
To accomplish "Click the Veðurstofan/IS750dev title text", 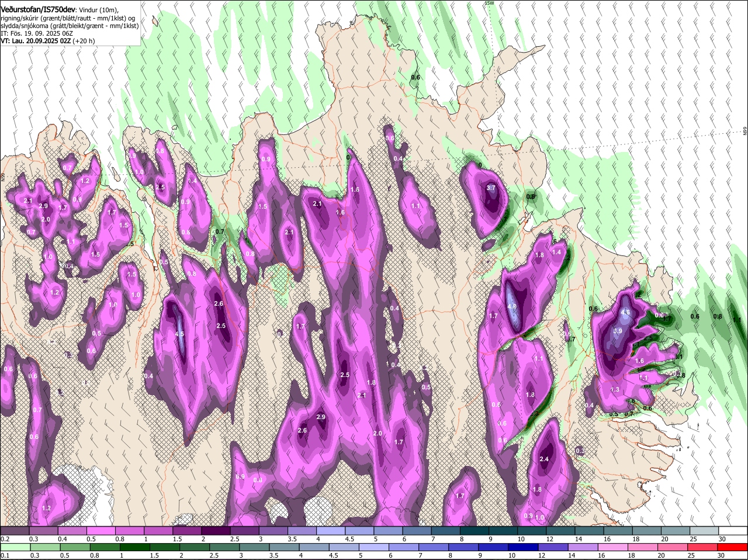I will point(38,9).
